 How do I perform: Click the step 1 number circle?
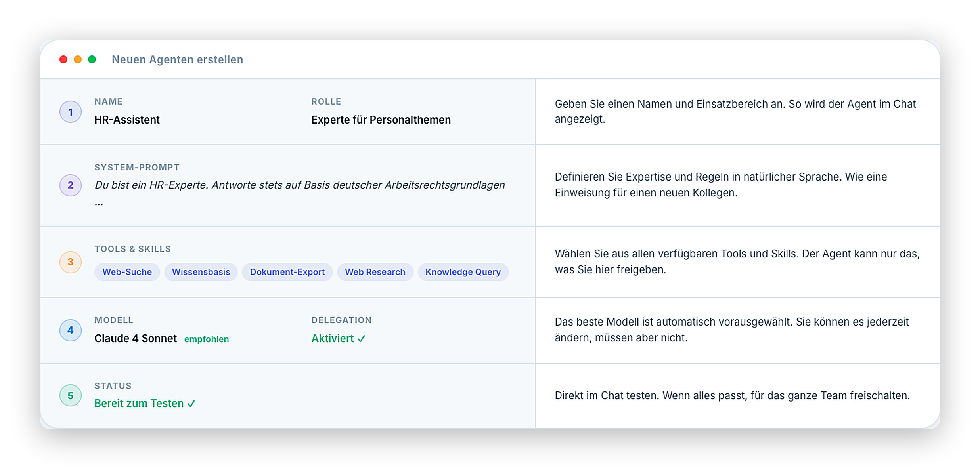71,112
